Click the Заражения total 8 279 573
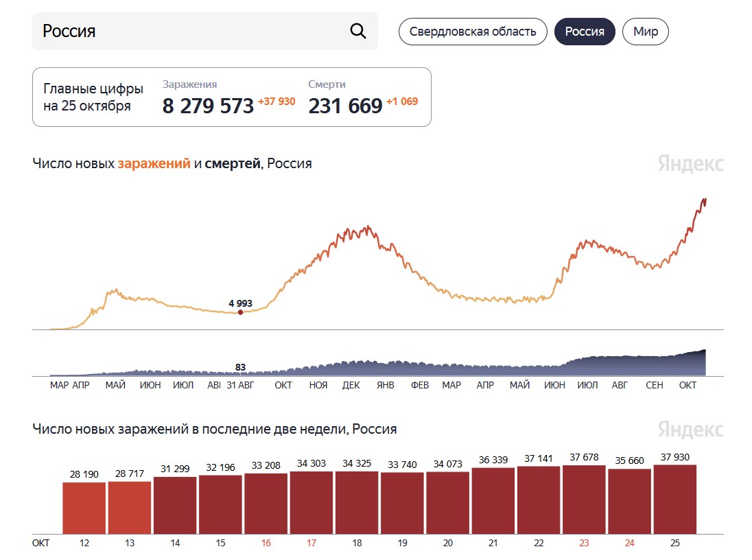 click(x=208, y=106)
